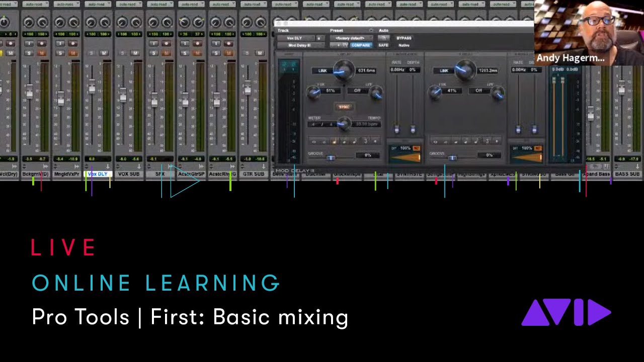
Task: Open plug-in automation enable dialog icon
Action: click(x=384, y=38)
